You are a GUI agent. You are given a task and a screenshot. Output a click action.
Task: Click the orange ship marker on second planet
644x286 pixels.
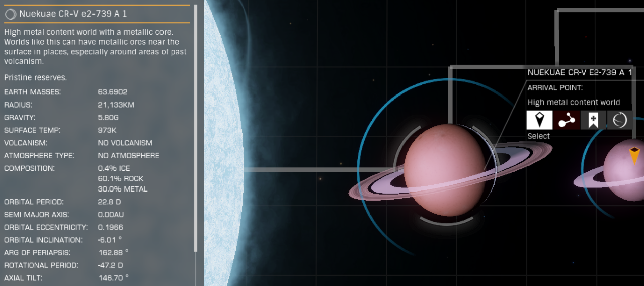click(x=634, y=156)
